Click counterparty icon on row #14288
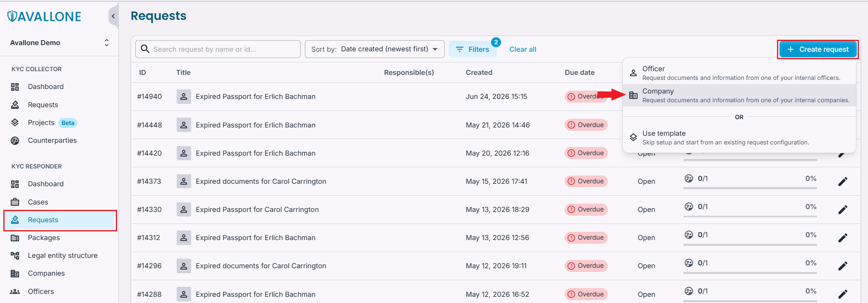Screen dimensions: 868x303 [689, 291]
